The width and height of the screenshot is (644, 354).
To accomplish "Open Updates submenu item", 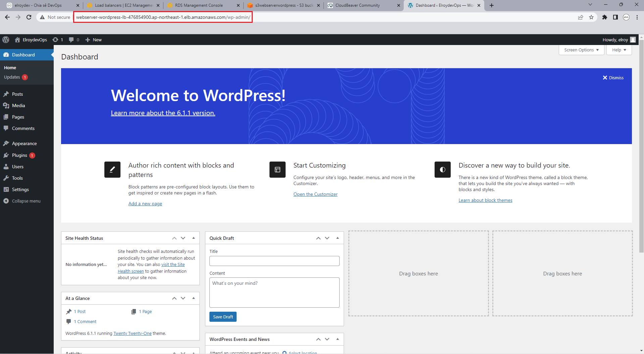I will (16, 77).
